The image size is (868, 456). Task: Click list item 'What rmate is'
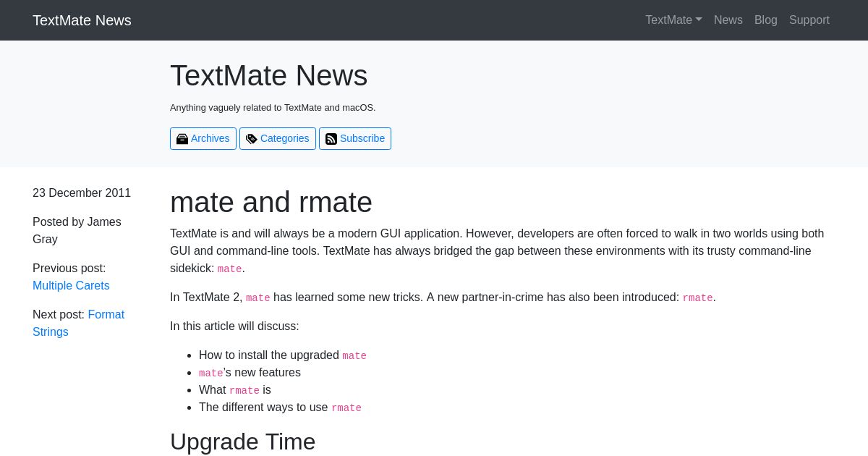click(235, 390)
